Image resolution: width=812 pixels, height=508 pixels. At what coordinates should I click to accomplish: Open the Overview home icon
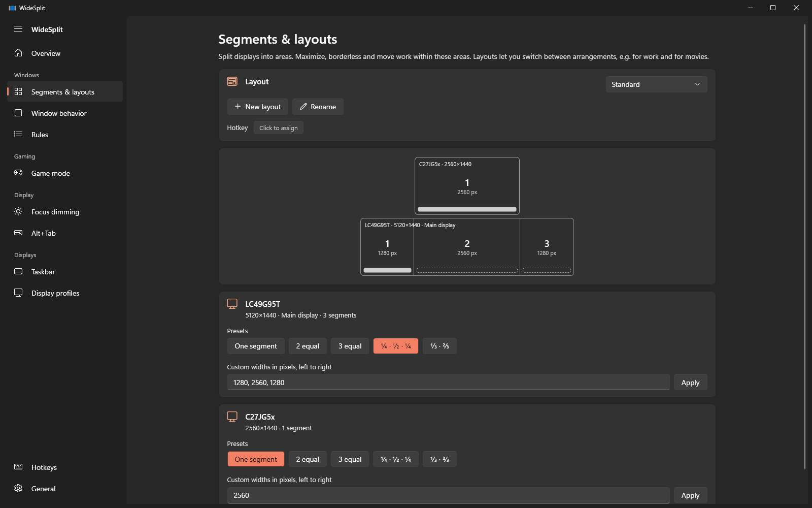(x=18, y=53)
